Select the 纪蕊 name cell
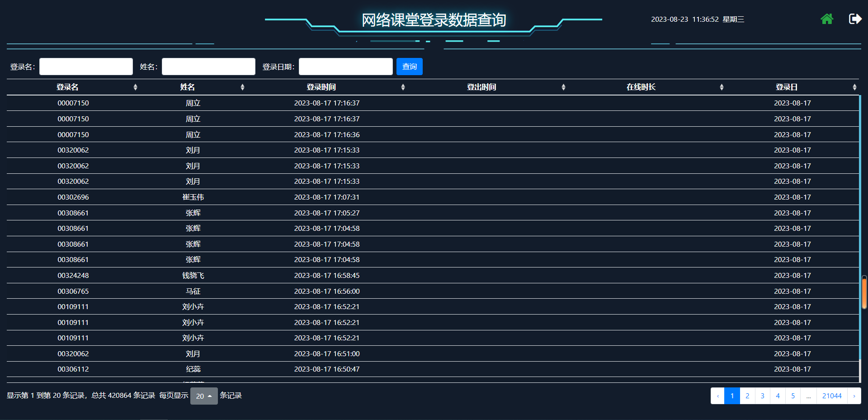The width and height of the screenshot is (868, 420). 193,369
